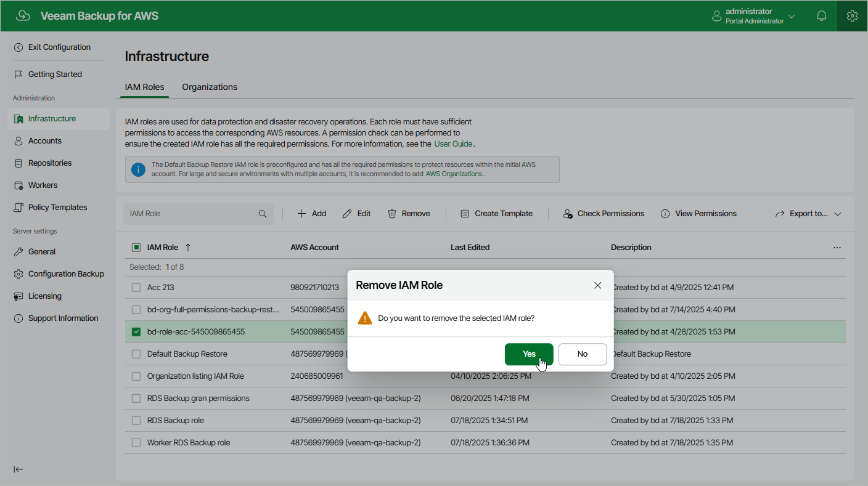Open the configuration gear in the header
Viewport: 868px width, 486px height.
853,16
